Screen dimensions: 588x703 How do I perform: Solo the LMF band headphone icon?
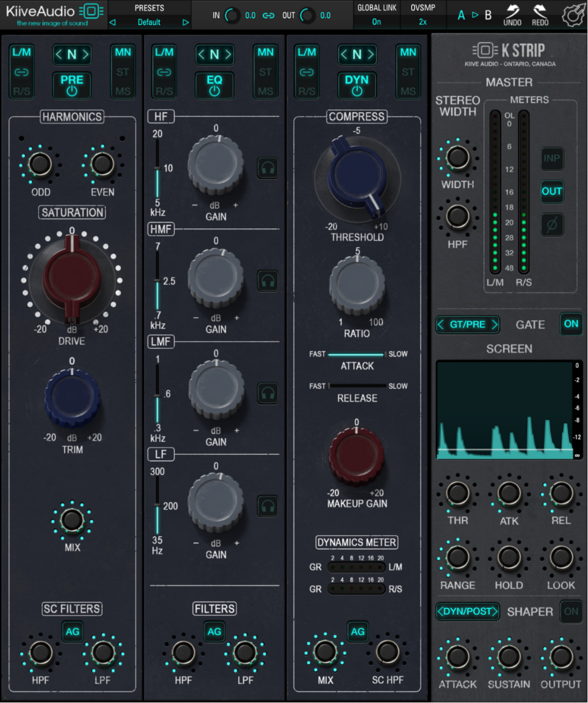pyautogui.click(x=268, y=393)
